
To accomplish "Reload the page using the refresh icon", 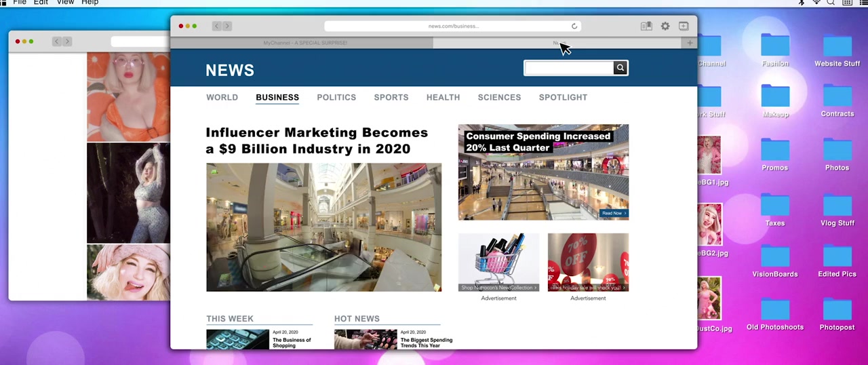I will coord(574,26).
